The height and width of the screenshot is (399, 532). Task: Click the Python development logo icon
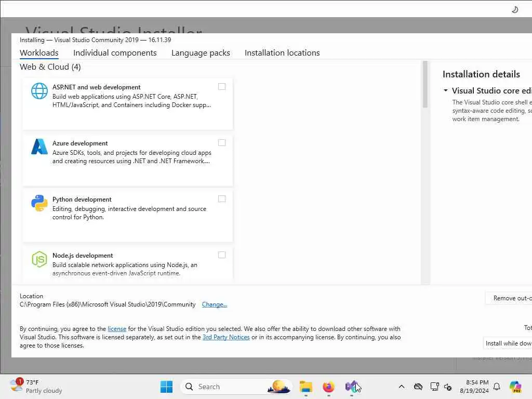click(39, 203)
